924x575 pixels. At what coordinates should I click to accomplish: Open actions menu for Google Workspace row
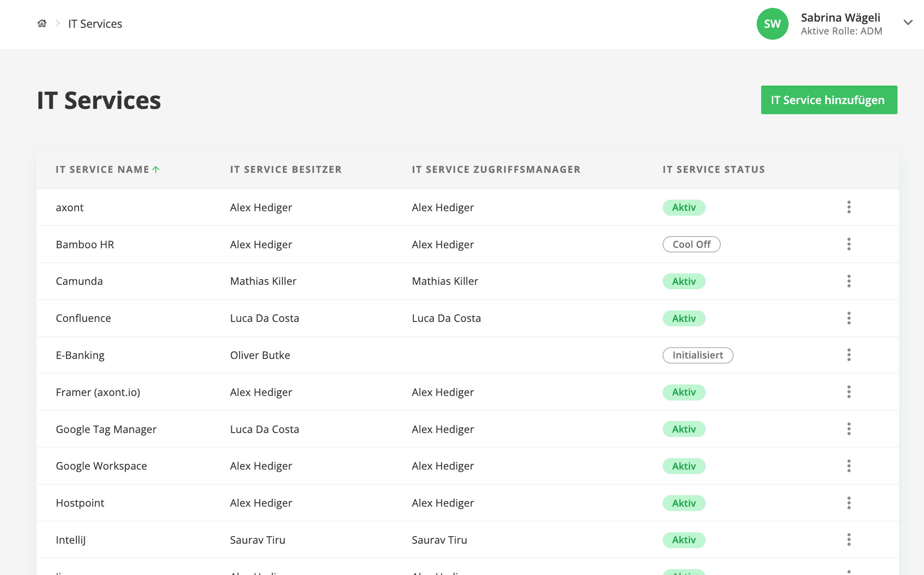coord(849,466)
